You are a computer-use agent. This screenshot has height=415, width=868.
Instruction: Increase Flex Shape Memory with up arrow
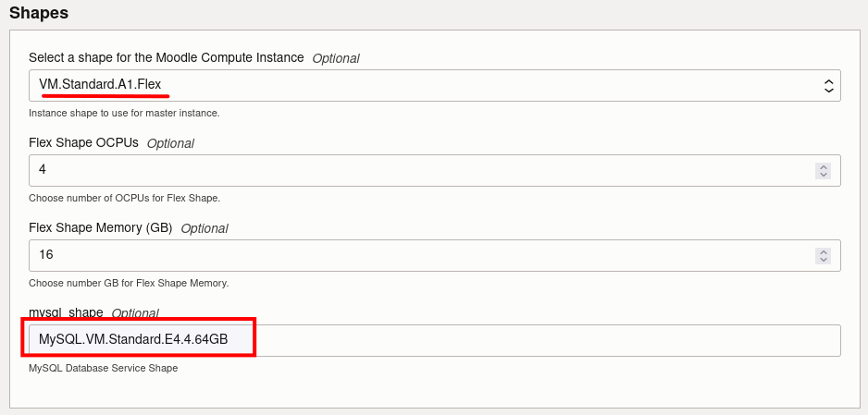[x=823, y=251]
